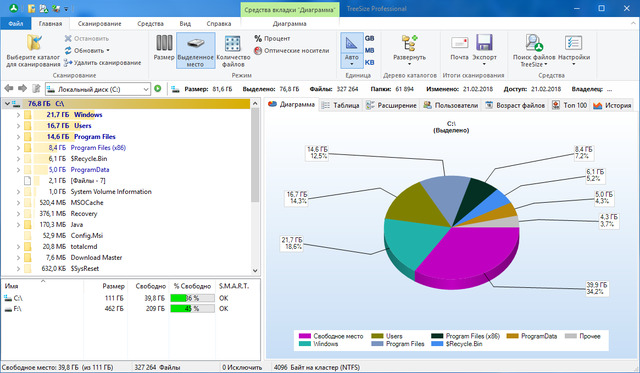
Task: Open the Сканирование ribbon tab
Action: tap(100, 24)
